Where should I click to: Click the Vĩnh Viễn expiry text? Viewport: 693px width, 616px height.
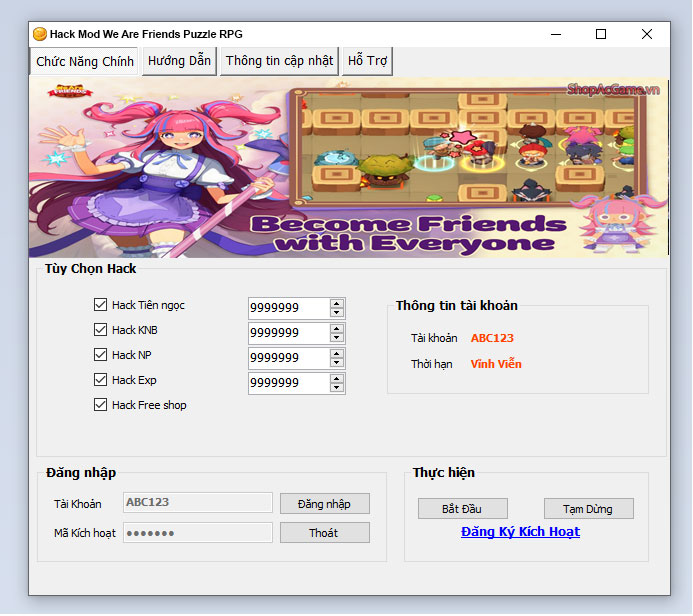(x=496, y=364)
